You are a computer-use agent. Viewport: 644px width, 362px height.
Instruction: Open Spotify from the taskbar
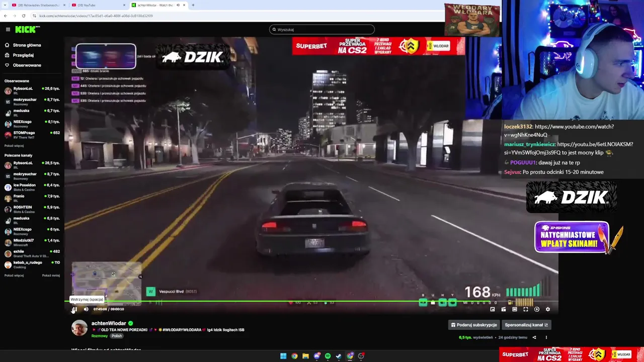point(328,356)
